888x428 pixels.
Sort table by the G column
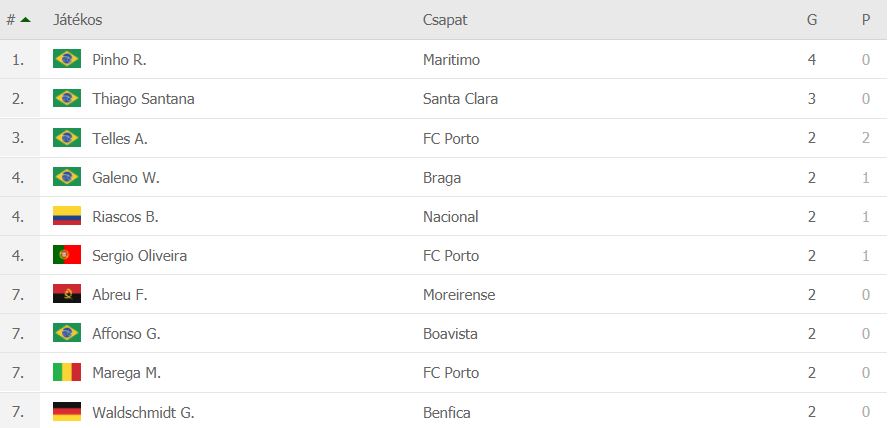(812, 20)
